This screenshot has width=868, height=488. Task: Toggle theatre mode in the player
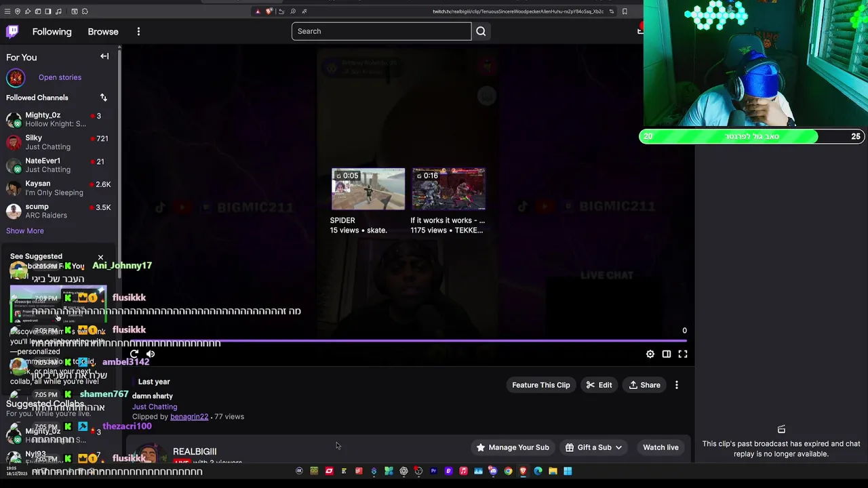(667, 354)
